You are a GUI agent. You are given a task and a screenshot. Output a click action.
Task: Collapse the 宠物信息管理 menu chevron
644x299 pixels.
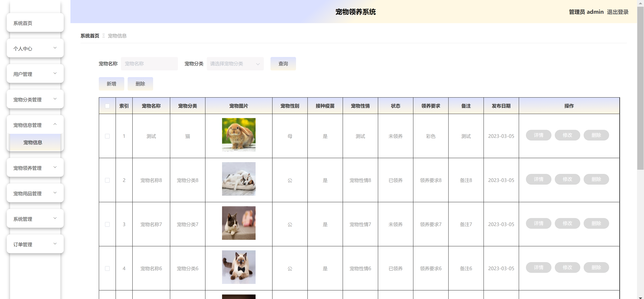click(55, 124)
